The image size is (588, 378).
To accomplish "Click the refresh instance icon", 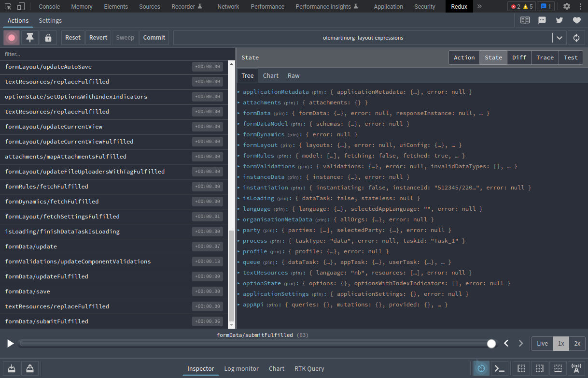I will (x=576, y=38).
